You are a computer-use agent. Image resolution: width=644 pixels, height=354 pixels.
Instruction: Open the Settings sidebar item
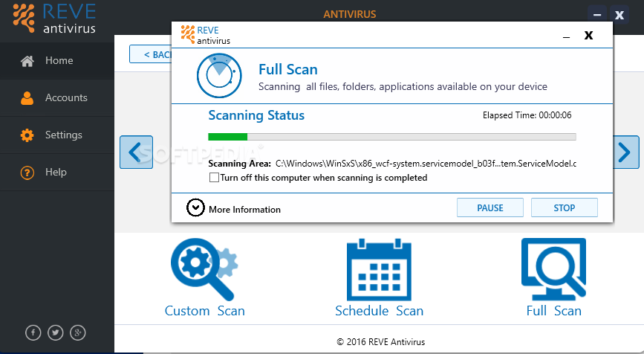(x=56, y=135)
